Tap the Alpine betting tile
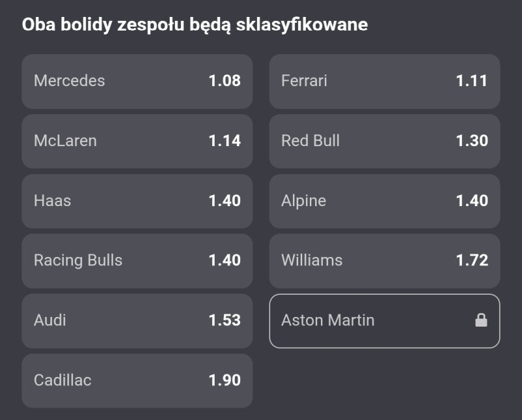 pyautogui.click(x=384, y=201)
